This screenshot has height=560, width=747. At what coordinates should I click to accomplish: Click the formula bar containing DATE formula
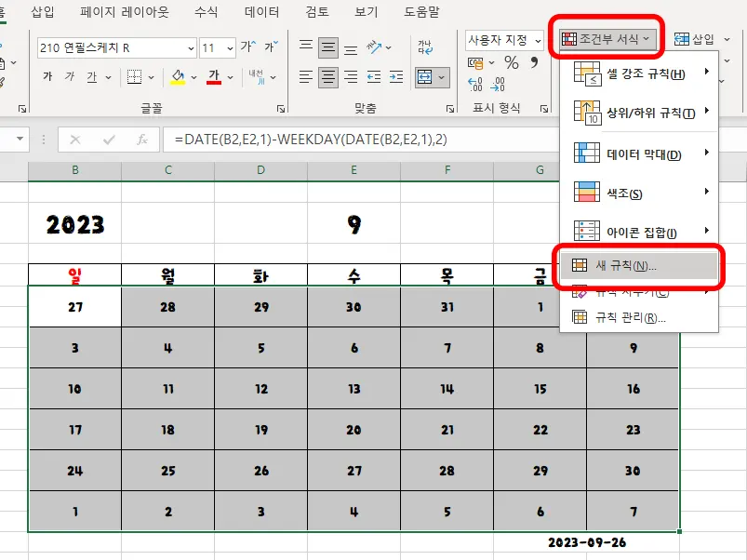coord(372,137)
